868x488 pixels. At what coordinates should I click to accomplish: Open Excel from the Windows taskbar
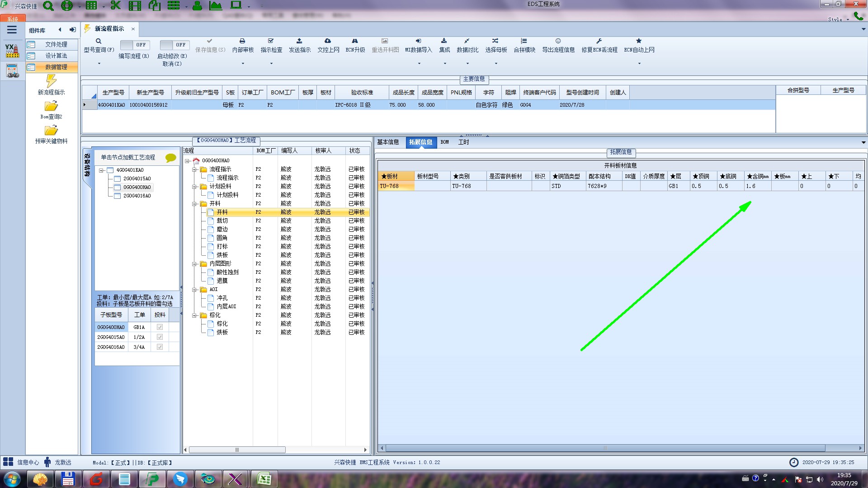264,479
